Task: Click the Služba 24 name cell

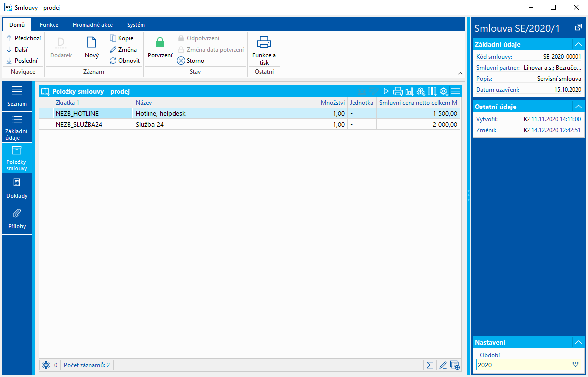Action: coord(211,124)
